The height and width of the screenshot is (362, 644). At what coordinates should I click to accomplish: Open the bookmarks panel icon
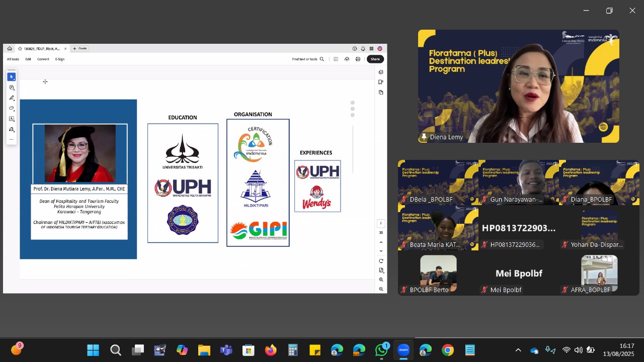(381, 82)
